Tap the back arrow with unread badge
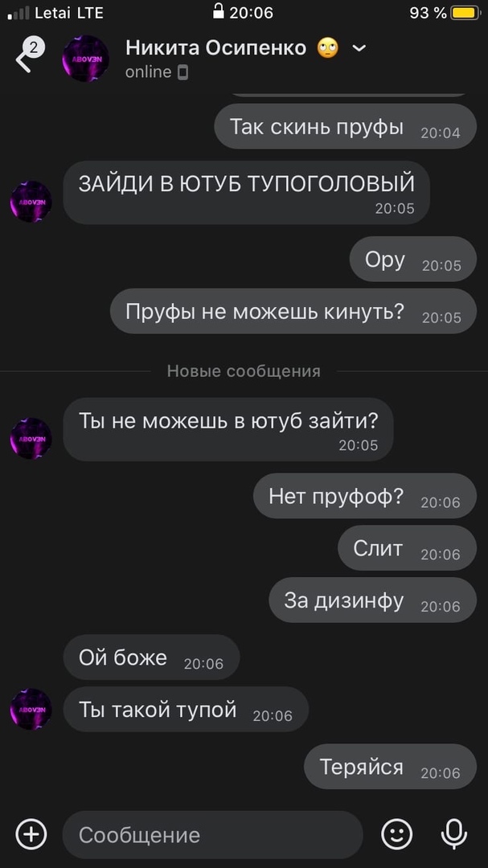Image resolution: width=488 pixels, height=868 pixels. pyautogui.click(x=29, y=56)
